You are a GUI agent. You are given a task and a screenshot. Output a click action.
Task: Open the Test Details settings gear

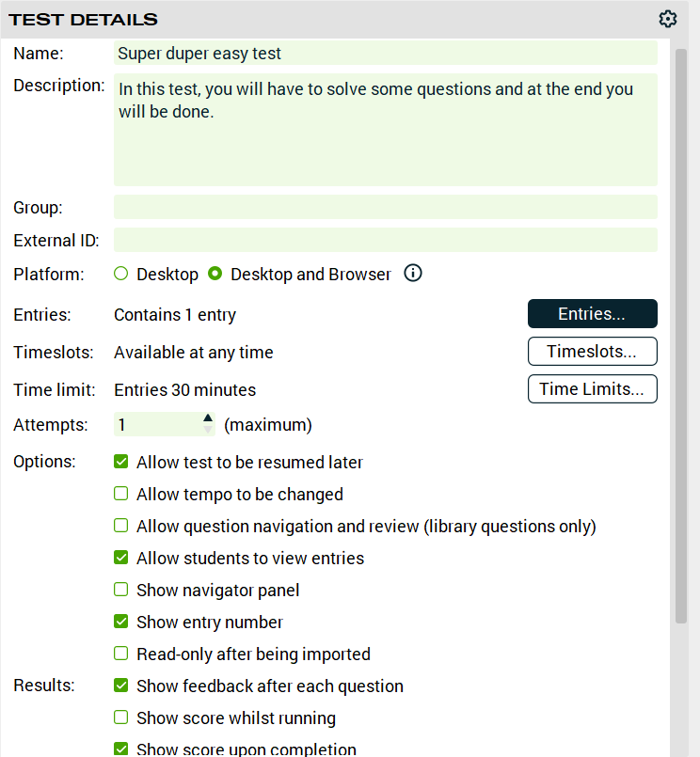coord(668,19)
